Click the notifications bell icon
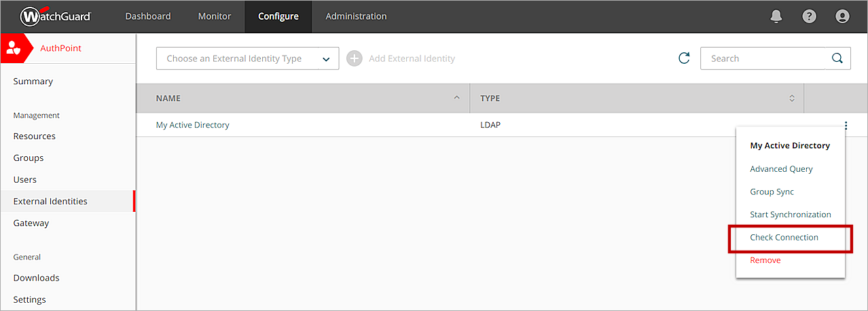Viewport: 868px width, 311px height. pos(776,16)
